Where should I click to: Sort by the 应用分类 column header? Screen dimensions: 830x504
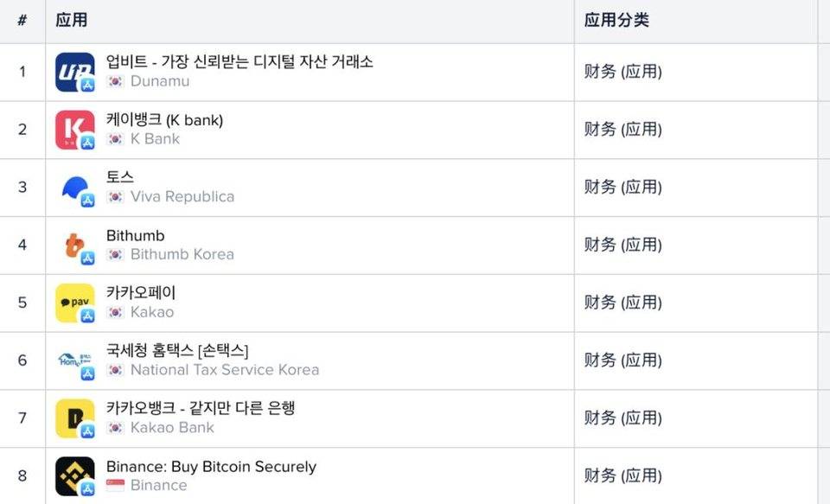pos(616,21)
